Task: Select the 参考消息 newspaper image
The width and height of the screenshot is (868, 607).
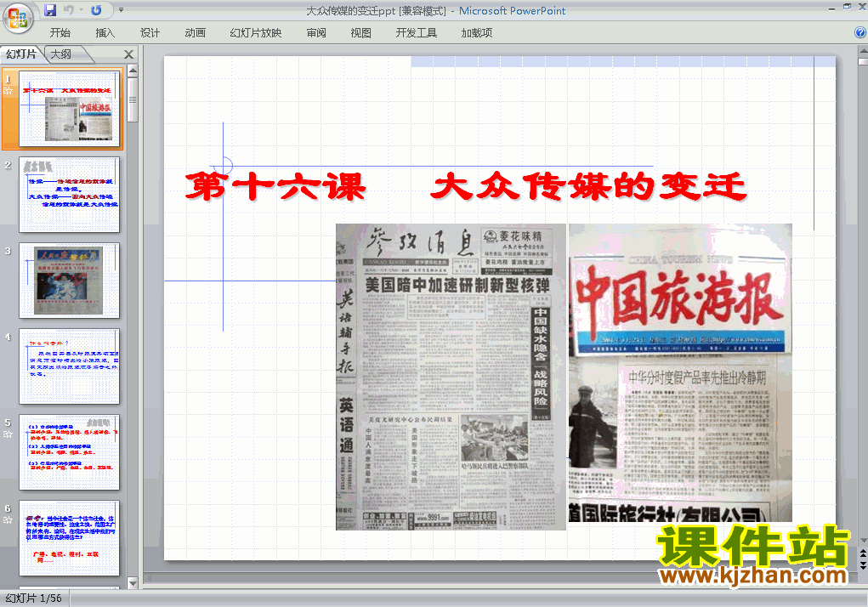Action: (x=451, y=377)
